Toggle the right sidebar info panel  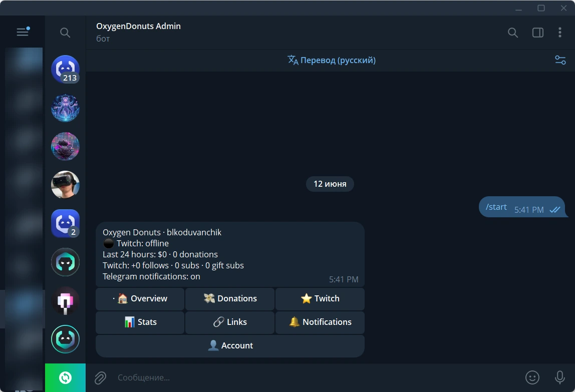click(x=537, y=33)
